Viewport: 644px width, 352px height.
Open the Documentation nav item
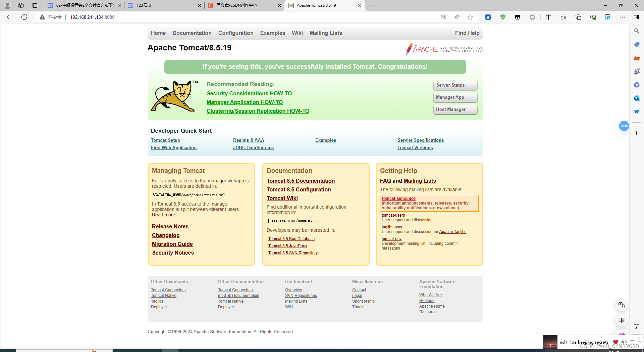pyautogui.click(x=192, y=33)
